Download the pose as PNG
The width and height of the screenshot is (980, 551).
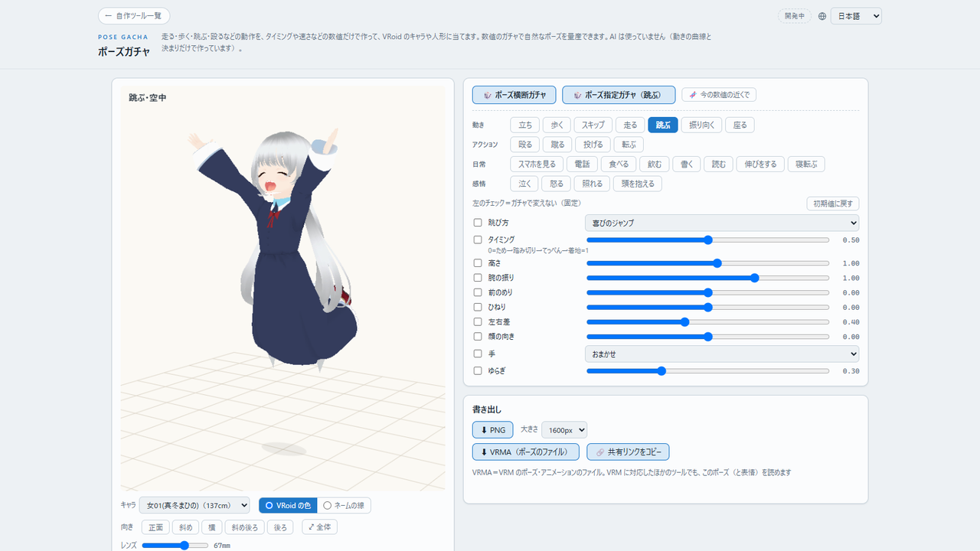[x=493, y=430]
